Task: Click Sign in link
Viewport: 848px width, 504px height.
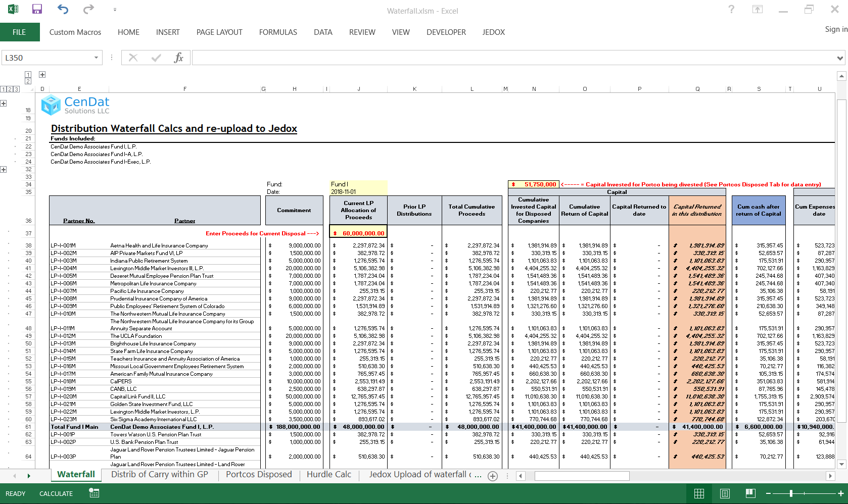Action: click(836, 29)
